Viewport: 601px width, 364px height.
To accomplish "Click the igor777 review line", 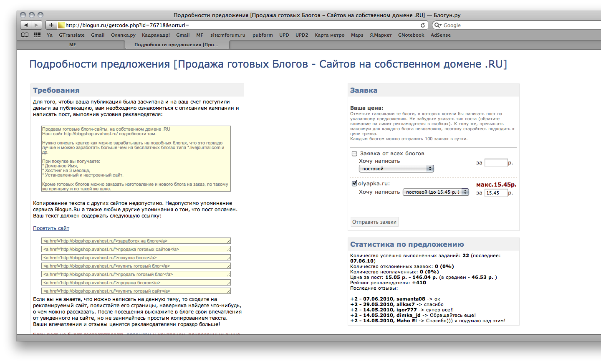I will pyautogui.click(x=402, y=310).
